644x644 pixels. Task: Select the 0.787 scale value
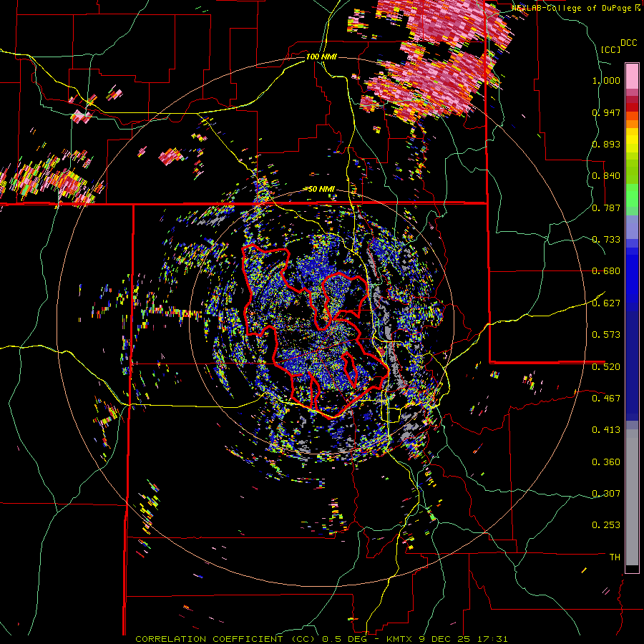click(x=606, y=208)
